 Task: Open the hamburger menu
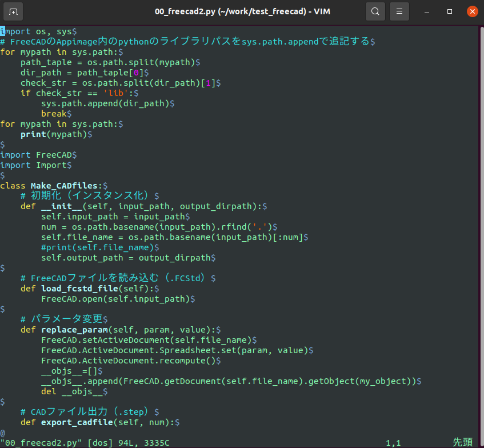click(399, 12)
